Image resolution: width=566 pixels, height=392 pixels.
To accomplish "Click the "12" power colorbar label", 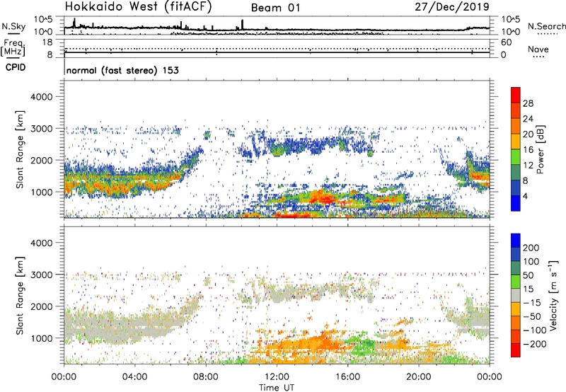I will pos(528,165).
